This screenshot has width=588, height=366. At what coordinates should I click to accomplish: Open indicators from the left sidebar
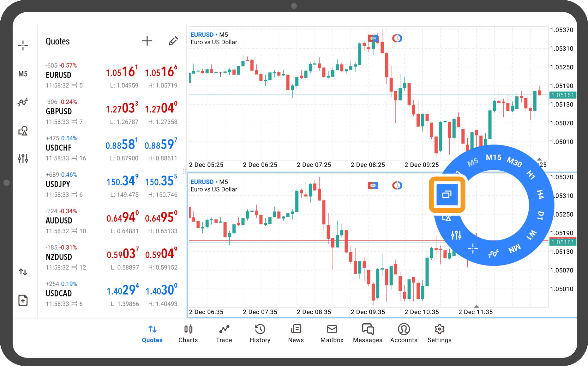pyautogui.click(x=23, y=102)
